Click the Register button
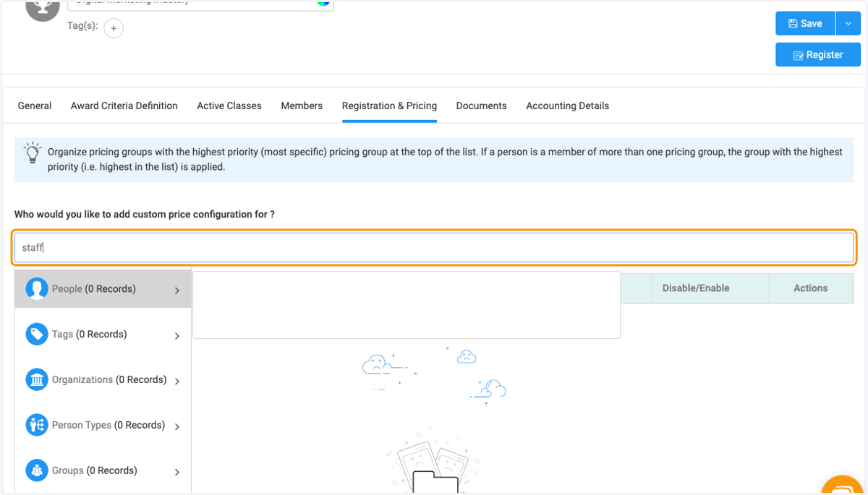Screen dimensions: 868x495 (x=818, y=55)
